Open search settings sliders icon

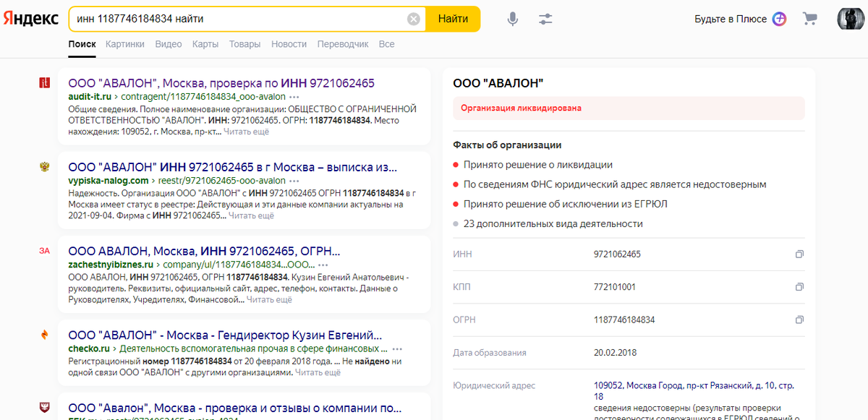coord(545,20)
